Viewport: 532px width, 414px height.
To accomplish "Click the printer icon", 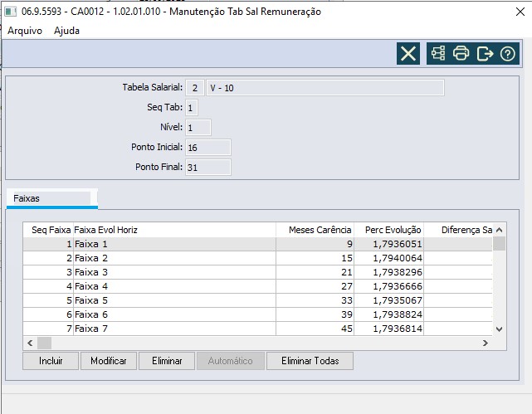I will pyautogui.click(x=461, y=54).
